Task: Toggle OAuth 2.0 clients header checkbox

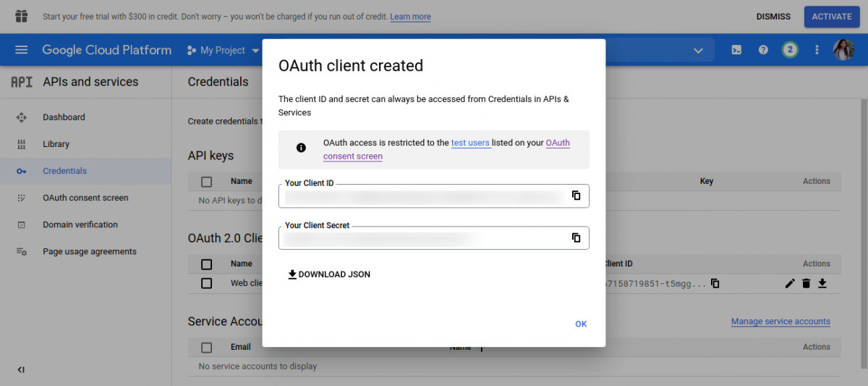Action: tap(207, 264)
